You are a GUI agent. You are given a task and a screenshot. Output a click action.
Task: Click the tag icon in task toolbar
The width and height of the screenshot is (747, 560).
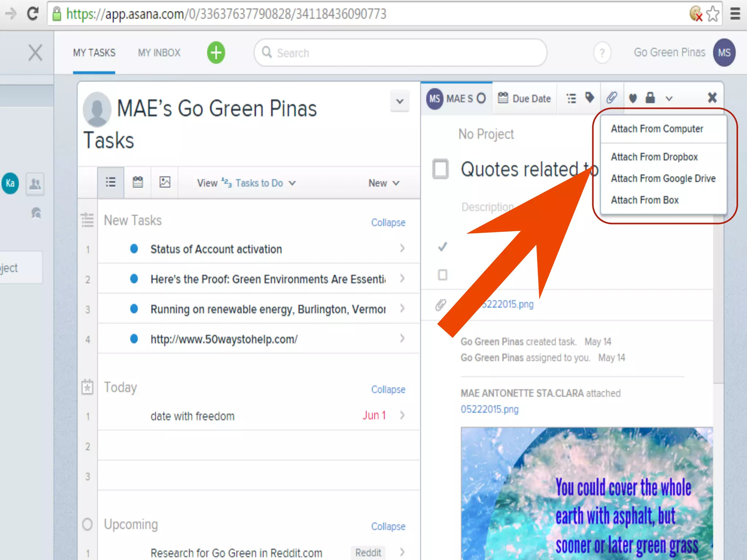coord(589,98)
